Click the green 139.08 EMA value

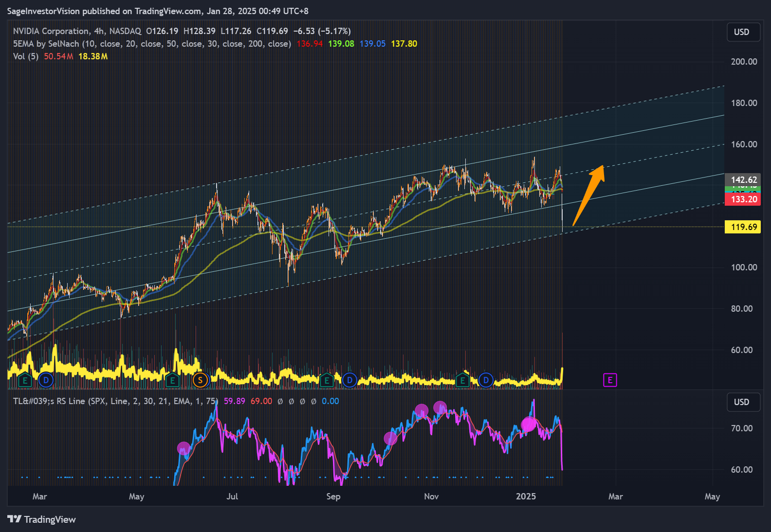[341, 44]
